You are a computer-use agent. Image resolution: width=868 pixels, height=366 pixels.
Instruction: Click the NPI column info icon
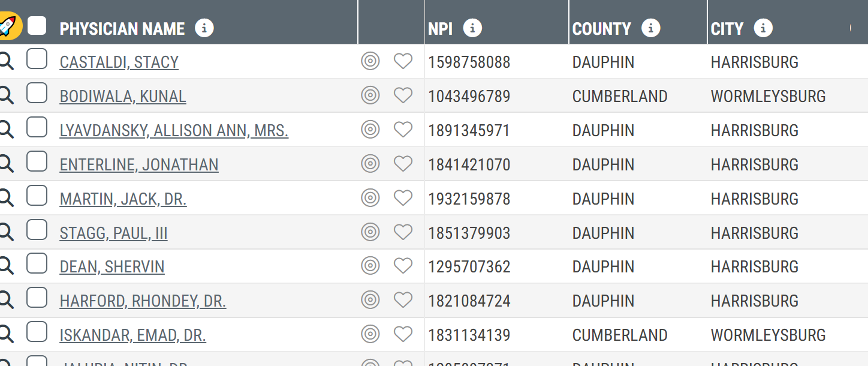click(472, 28)
